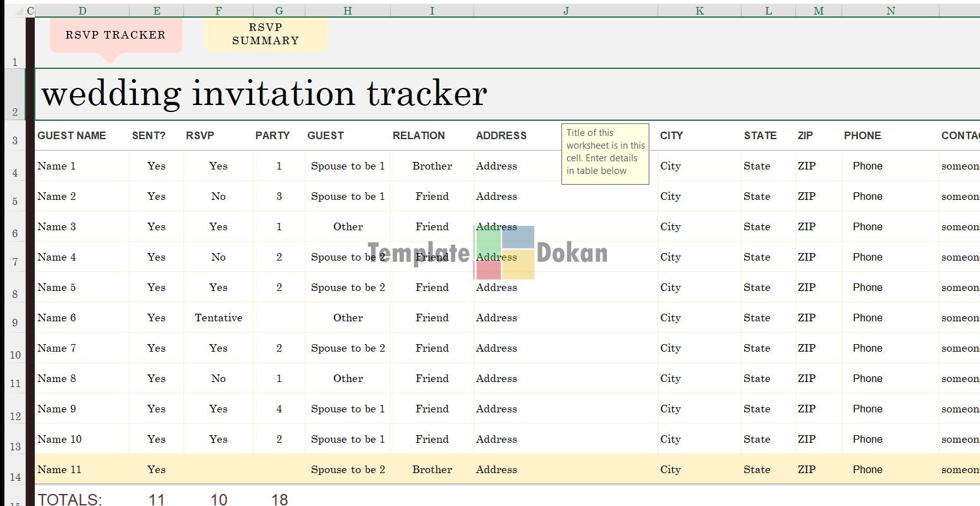The width and height of the screenshot is (980, 506).
Task: Click the party total cell showing 18
Action: click(279, 499)
